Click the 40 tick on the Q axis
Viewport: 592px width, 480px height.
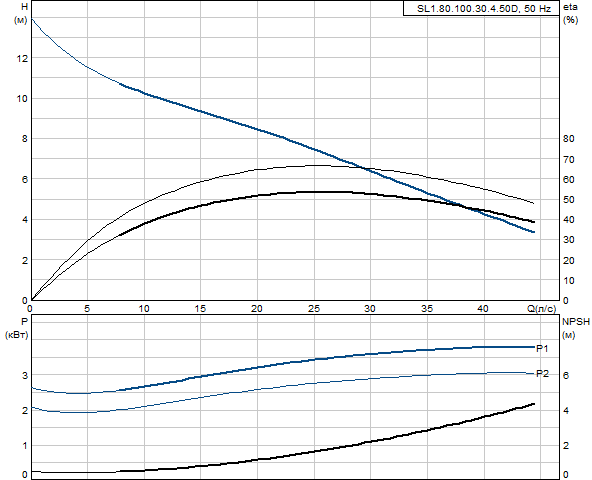[483, 309]
